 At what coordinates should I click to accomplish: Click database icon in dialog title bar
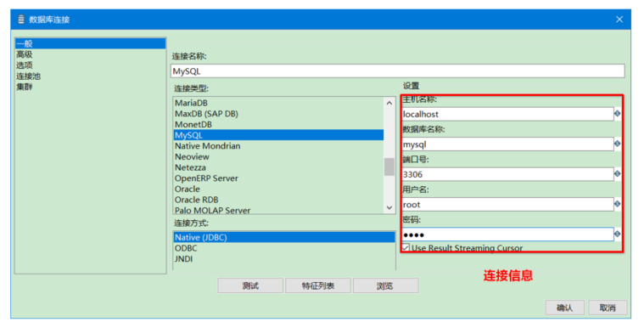pyautogui.click(x=21, y=20)
